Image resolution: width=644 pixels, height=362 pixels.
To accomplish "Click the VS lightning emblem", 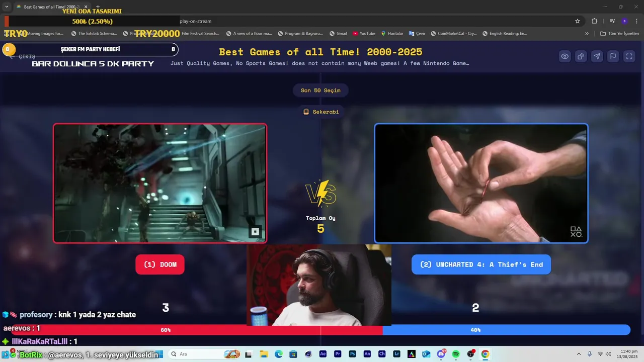I will [x=320, y=194].
